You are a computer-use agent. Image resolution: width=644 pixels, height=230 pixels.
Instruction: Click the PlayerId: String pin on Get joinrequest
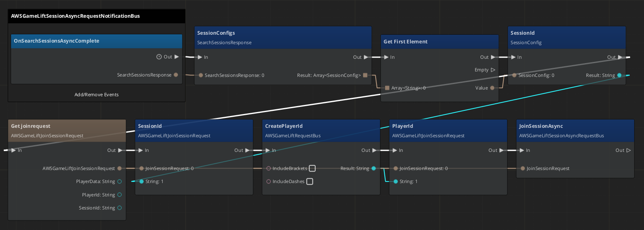tap(120, 195)
